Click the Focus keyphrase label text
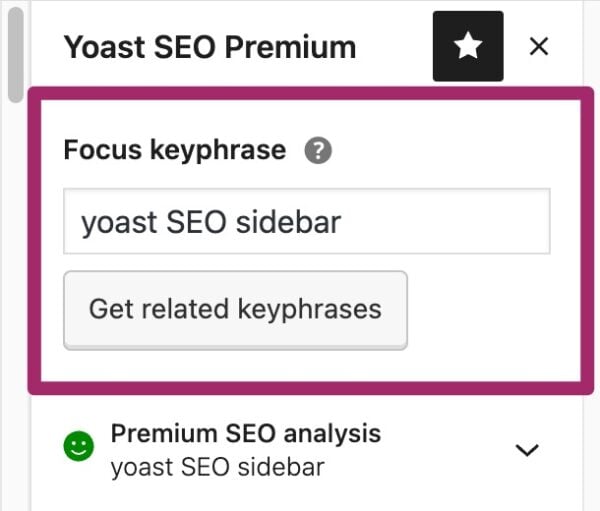600x511 pixels. coord(174,151)
